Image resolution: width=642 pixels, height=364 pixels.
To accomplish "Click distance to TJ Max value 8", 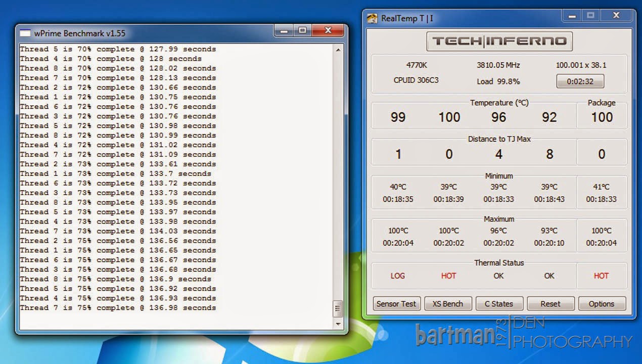I will pos(549,154).
